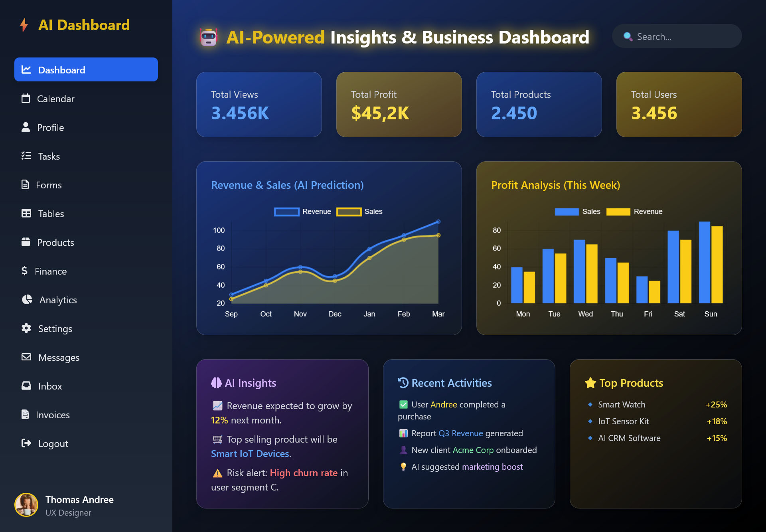Click the Acme Corp client name
The width and height of the screenshot is (766, 532).
pos(473,450)
